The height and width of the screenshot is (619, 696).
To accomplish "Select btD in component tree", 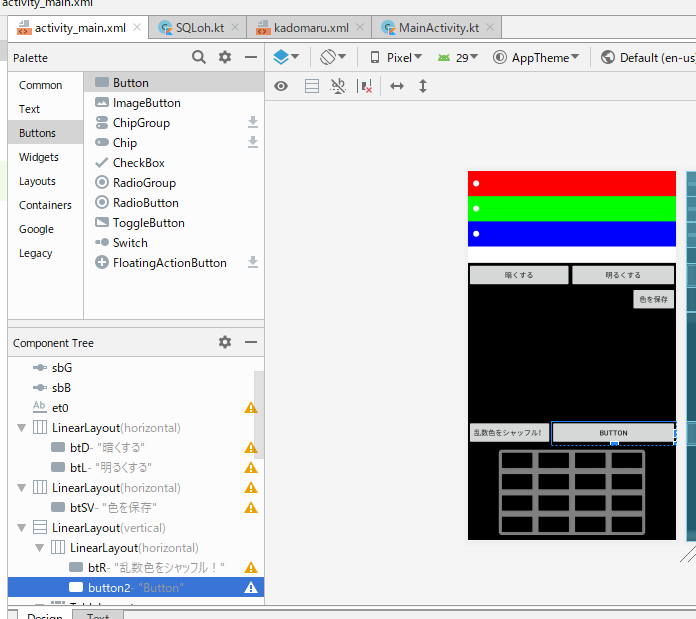I will click(136, 447).
